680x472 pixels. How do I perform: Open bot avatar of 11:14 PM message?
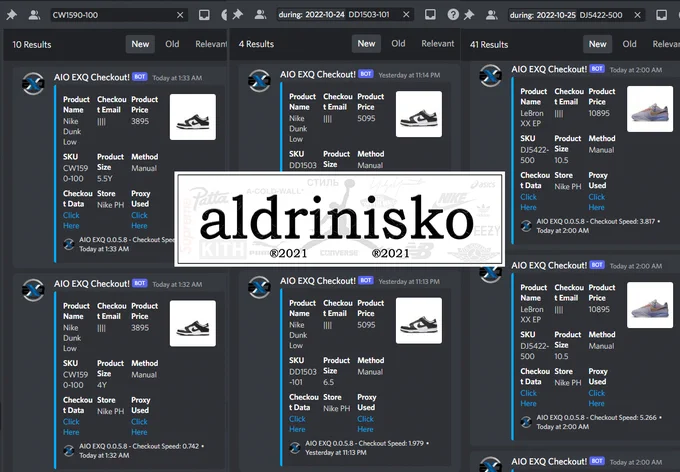259,81
